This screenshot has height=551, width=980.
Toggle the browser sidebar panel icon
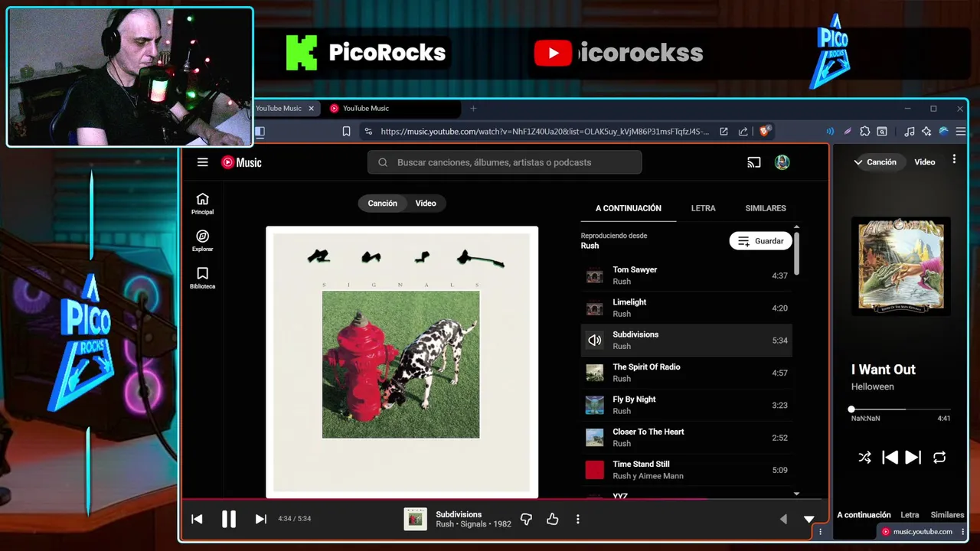(260, 132)
